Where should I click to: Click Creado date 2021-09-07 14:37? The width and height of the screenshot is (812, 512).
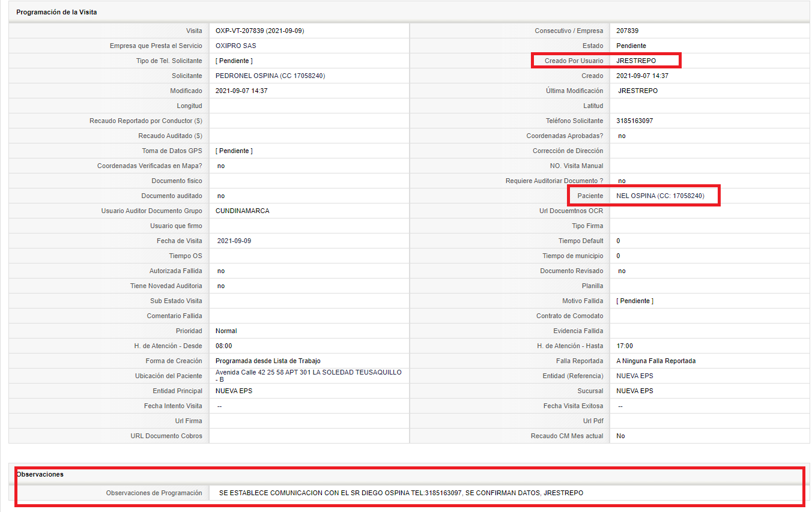643,76
